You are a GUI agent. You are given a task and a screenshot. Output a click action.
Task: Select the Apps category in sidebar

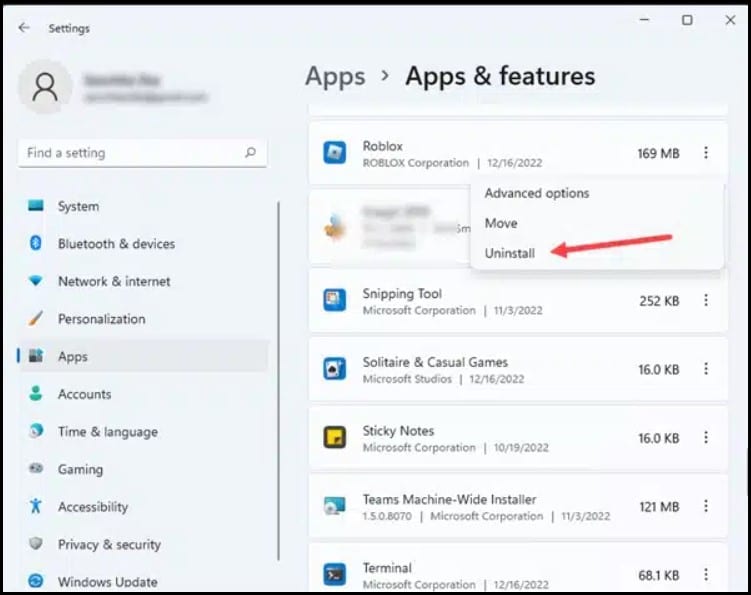point(144,356)
